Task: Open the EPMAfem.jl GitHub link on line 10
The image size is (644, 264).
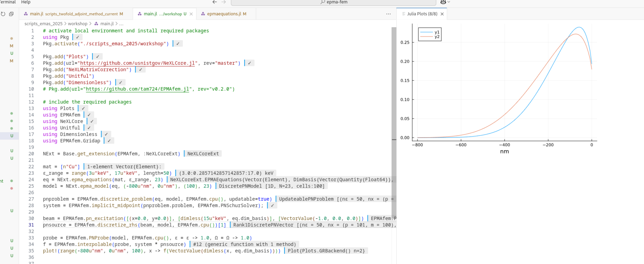Action: click(x=137, y=89)
